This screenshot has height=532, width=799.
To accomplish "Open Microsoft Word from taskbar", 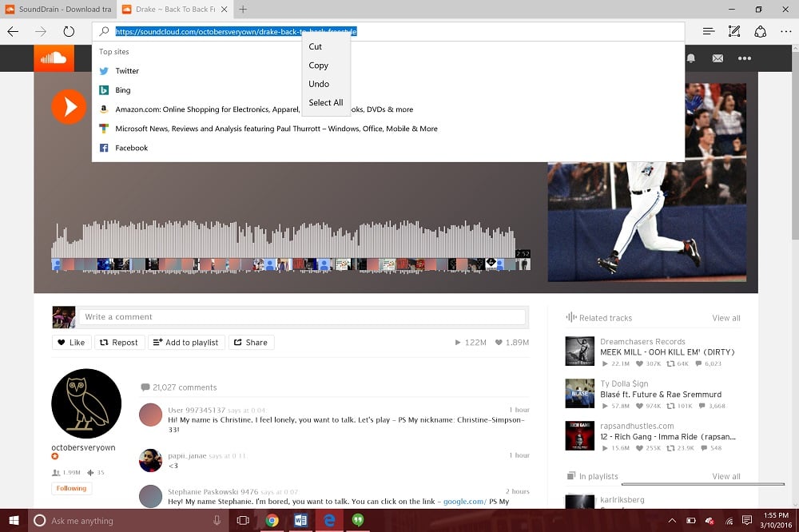I will click(x=300, y=520).
